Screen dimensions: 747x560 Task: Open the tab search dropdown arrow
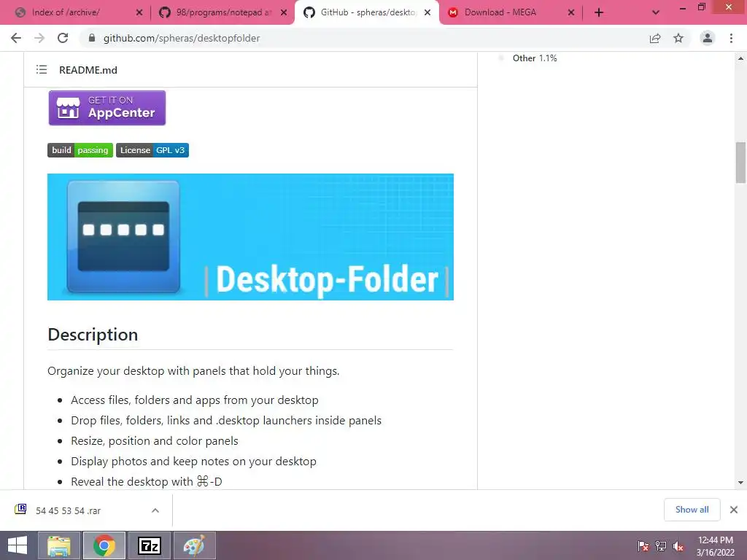click(x=656, y=13)
